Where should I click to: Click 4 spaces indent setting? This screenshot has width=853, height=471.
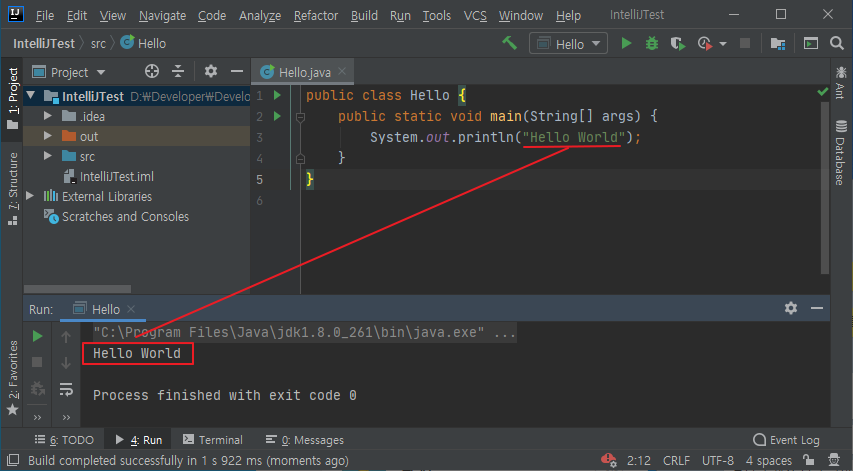[x=769, y=461]
